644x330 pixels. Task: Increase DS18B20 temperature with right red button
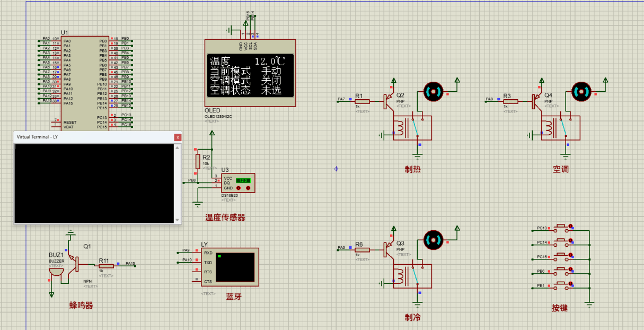click(x=248, y=188)
